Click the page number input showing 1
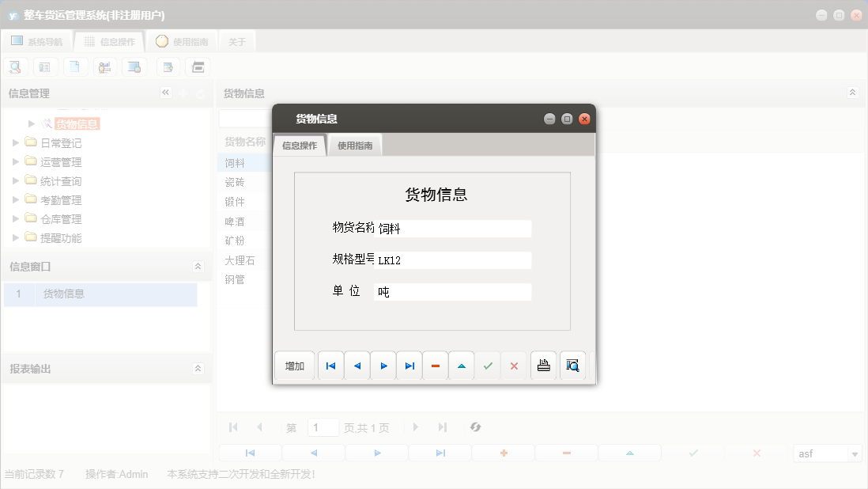The height and width of the screenshot is (489, 868). (323, 426)
